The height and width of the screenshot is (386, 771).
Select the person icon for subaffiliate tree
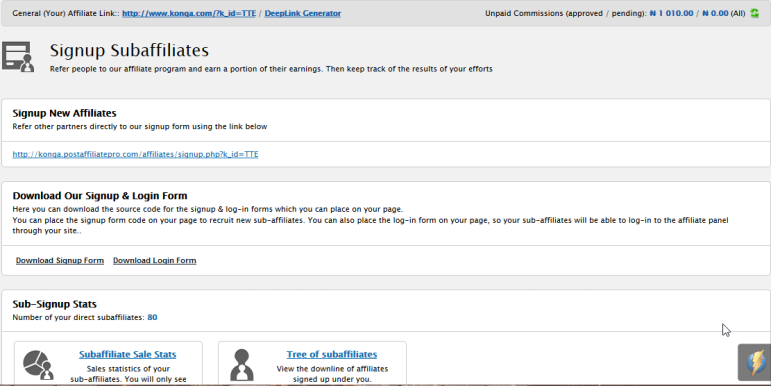242,365
